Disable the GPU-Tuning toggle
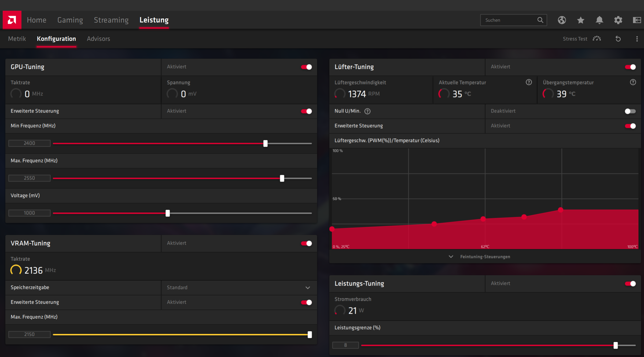This screenshot has width=644, height=357. pyautogui.click(x=306, y=67)
